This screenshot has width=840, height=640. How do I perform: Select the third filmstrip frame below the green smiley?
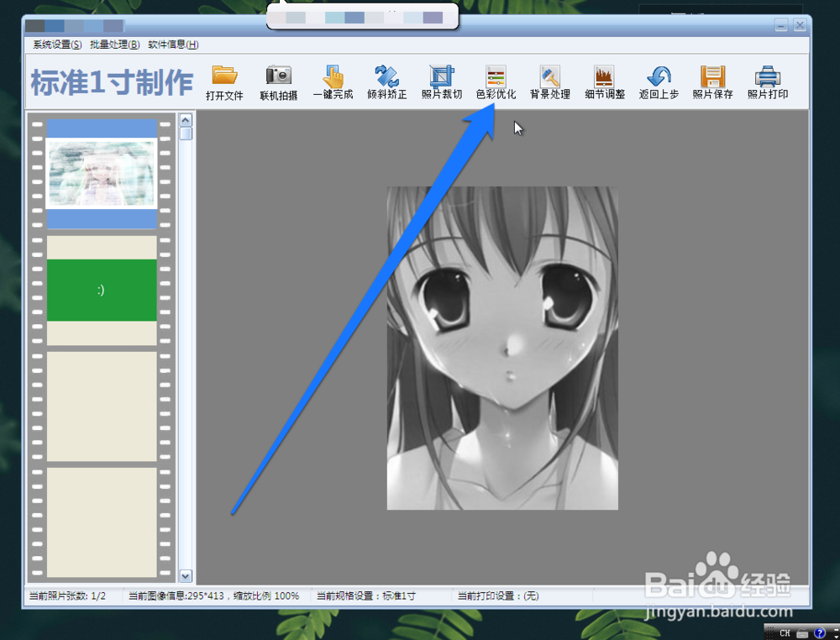(x=102, y=407)
